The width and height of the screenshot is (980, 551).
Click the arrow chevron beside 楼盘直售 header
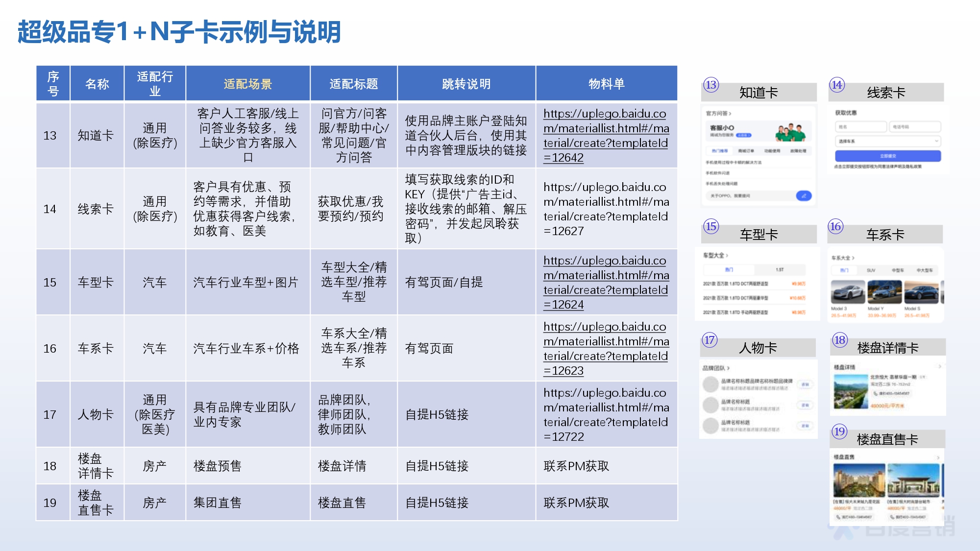tap(938, 458)
